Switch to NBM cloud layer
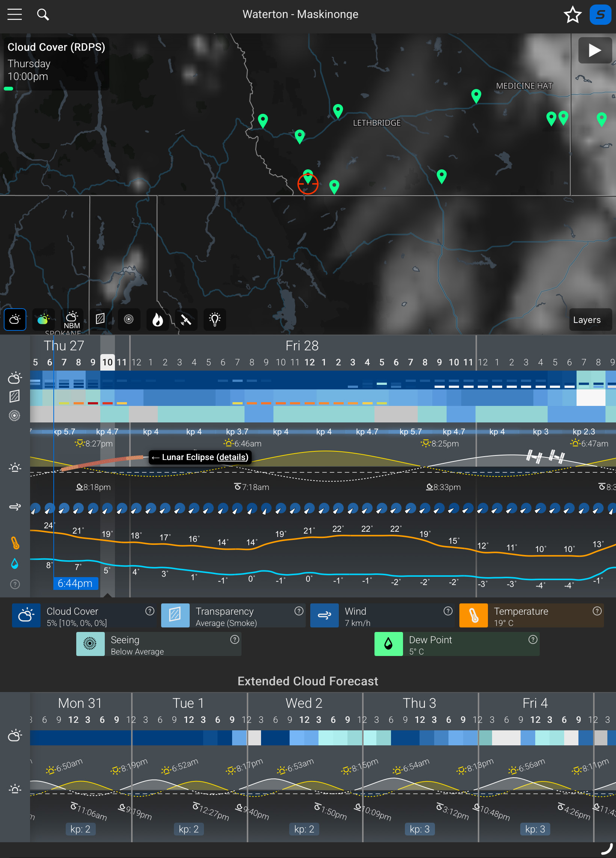 point(72,319)
